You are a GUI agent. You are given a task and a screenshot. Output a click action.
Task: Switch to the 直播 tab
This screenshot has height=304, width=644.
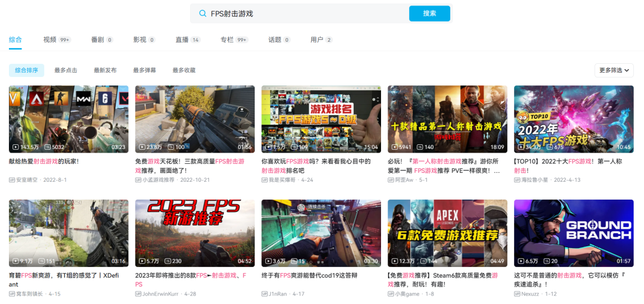click(188, 40)
